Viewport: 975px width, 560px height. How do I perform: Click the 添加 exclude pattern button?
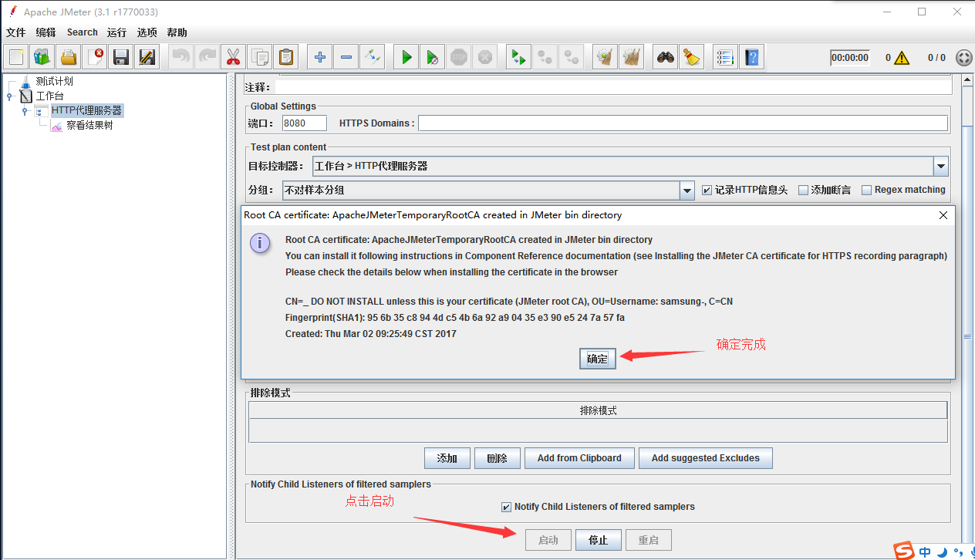point(447,458)
